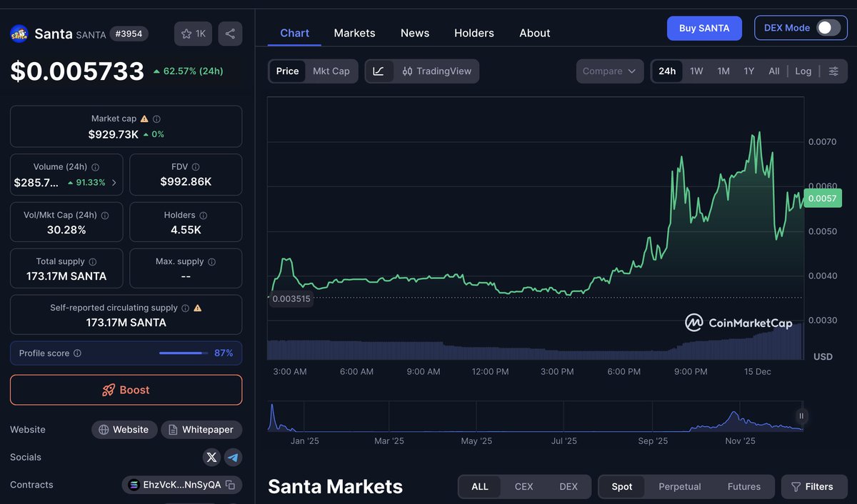The image size is (857, 504).
Task: Expand Volume (24h) details chevron
Action: click(114, 183)
